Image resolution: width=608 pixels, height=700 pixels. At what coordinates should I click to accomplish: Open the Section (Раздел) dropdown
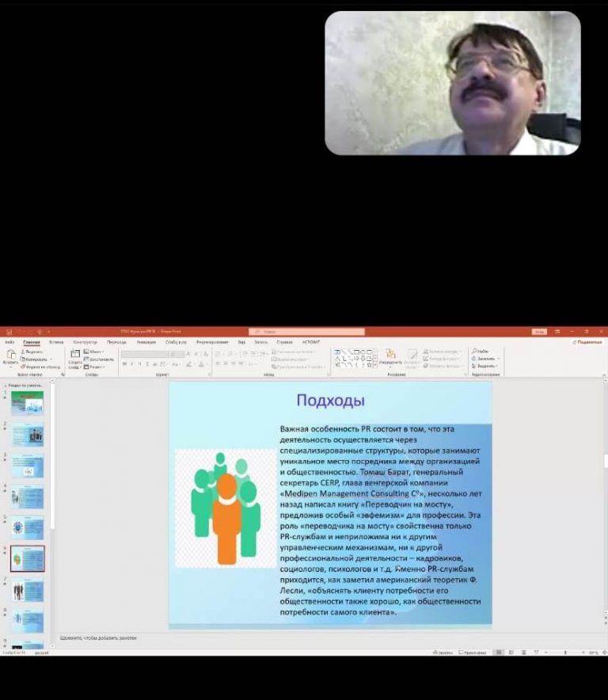pyautogui.click(x=95, y=367)
